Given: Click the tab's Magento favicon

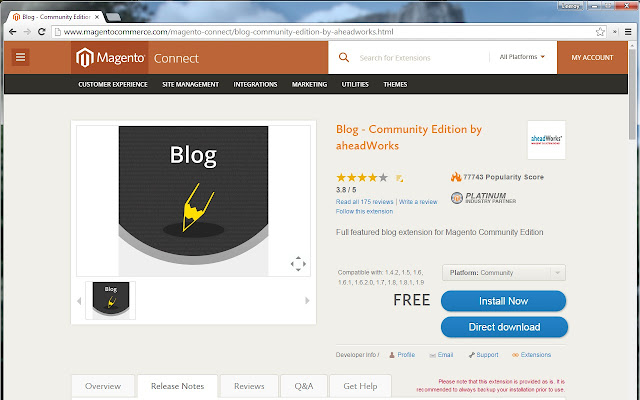Looking at the screenshot, I should tap(16, 17).
